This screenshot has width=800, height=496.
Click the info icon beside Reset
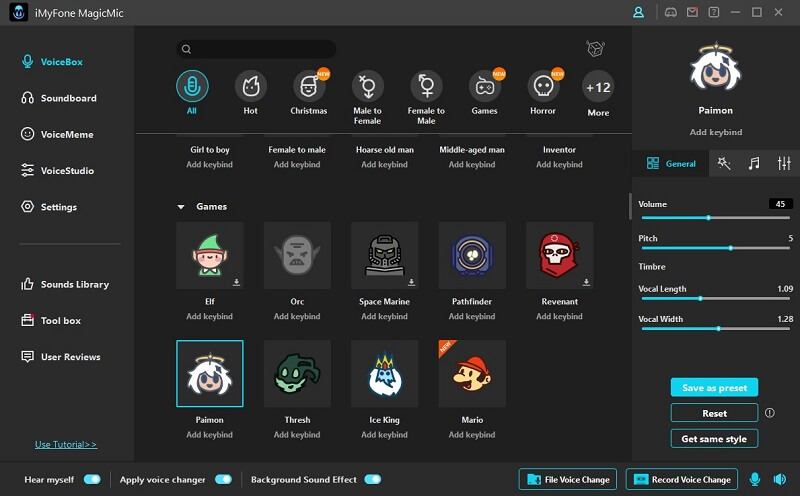769,413
